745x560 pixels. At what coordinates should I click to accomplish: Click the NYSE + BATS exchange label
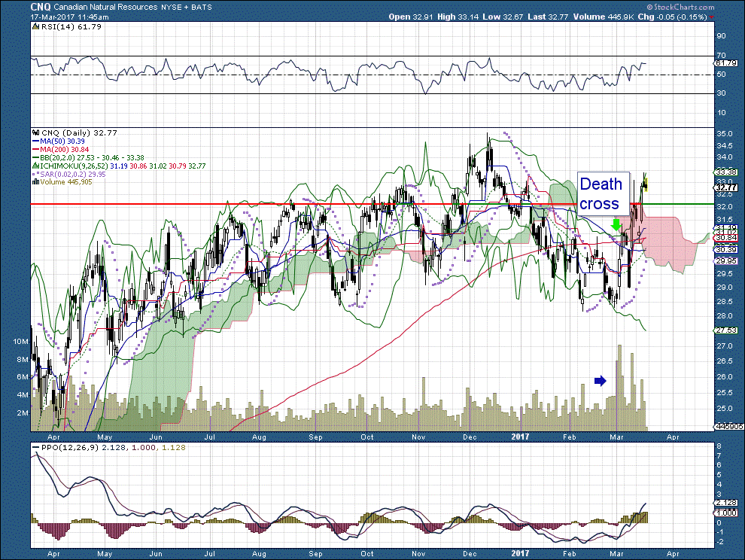(x=187, y=7)
